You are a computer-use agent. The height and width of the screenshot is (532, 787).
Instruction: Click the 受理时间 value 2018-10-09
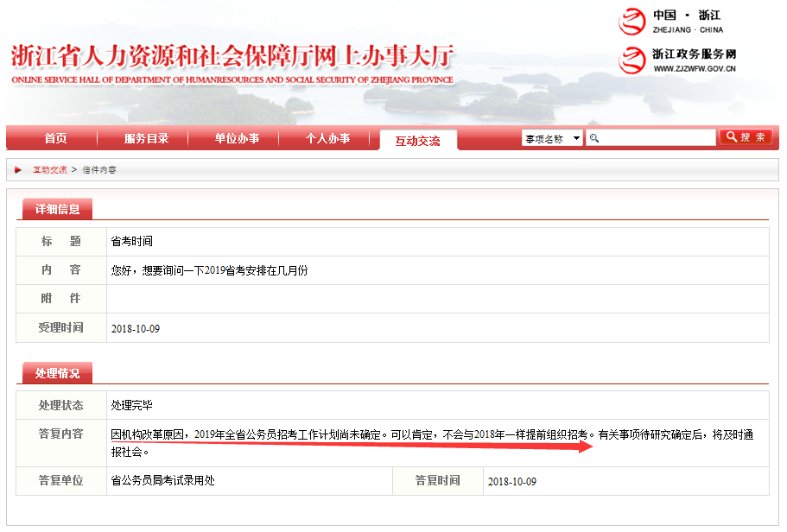coord(136,329)
